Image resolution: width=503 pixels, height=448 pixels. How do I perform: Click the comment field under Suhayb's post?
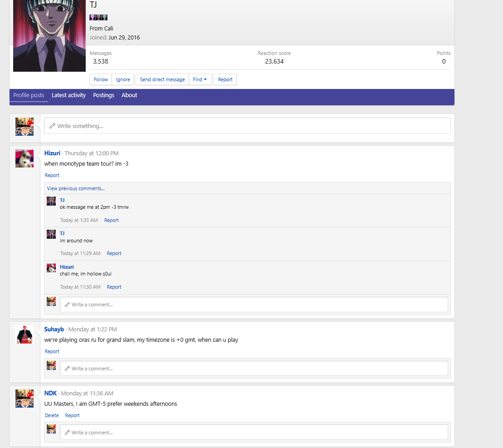coord(254,369)
